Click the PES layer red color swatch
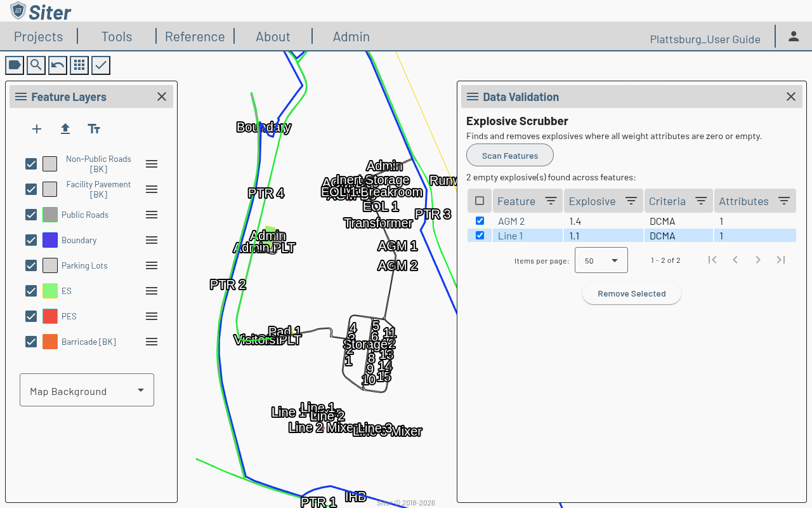812x508 pixels. [50, 316]
